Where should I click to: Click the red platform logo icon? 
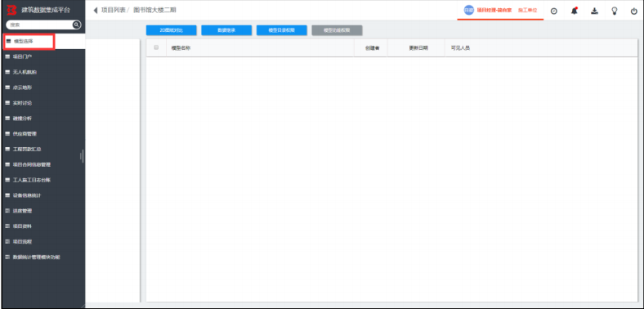point(12,10)
